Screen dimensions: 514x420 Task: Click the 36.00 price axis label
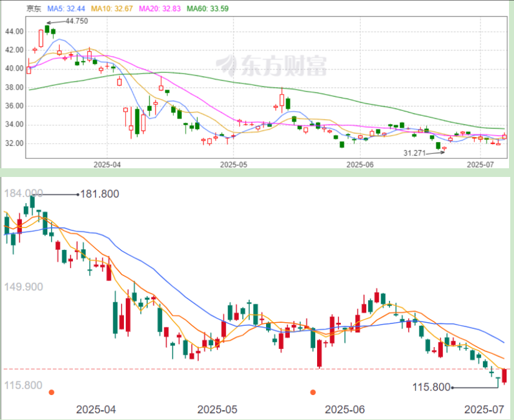14,106
